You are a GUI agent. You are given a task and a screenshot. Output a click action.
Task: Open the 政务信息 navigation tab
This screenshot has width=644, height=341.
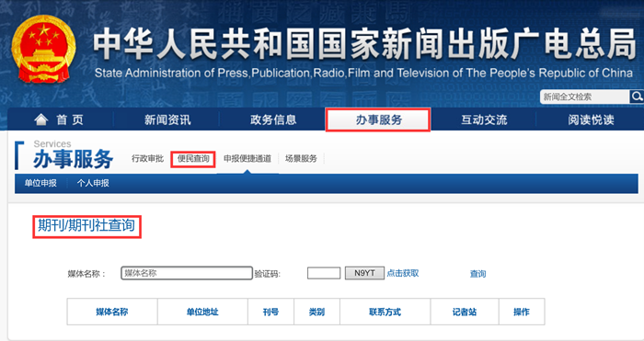pos(273,119)
